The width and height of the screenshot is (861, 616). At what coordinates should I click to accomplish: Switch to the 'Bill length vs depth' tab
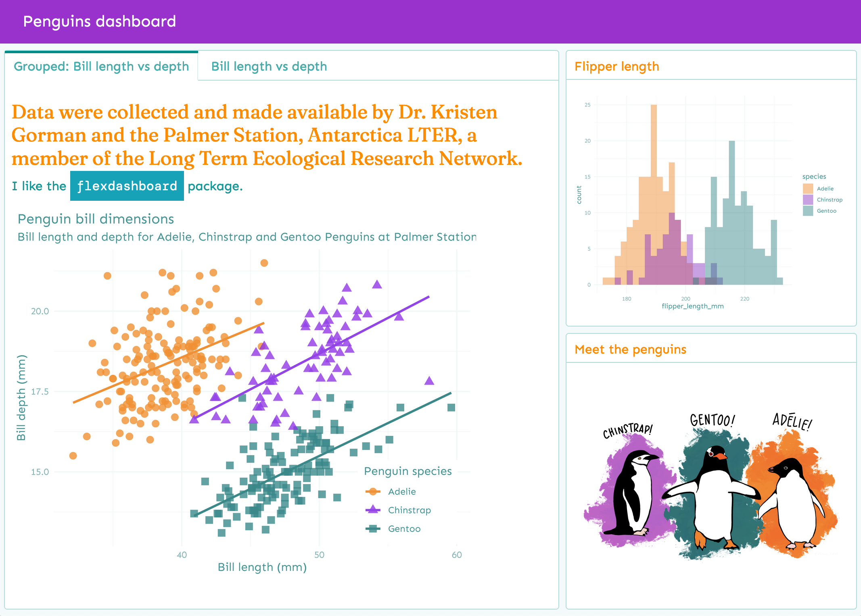click(x=269, y=67)
